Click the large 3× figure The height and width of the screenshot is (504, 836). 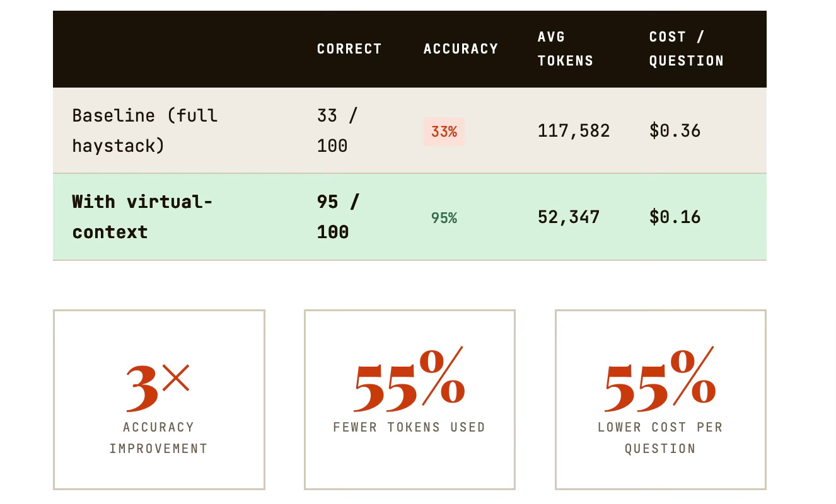pos(158,386)
